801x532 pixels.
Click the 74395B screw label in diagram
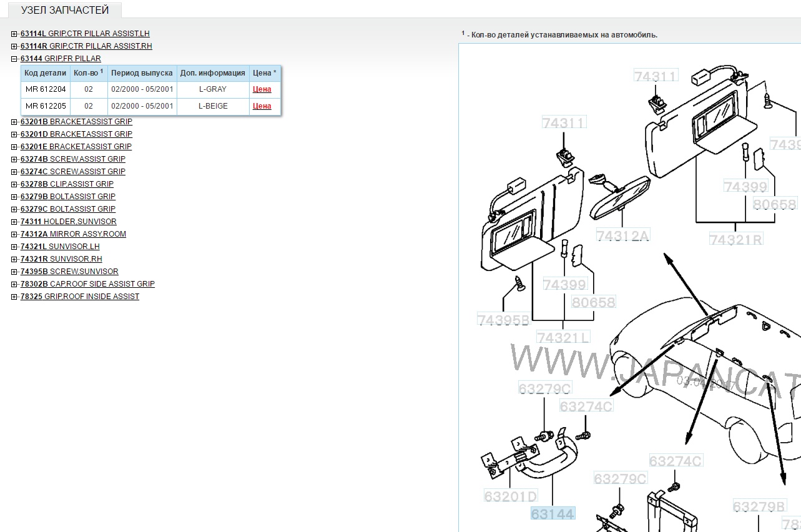503,320
